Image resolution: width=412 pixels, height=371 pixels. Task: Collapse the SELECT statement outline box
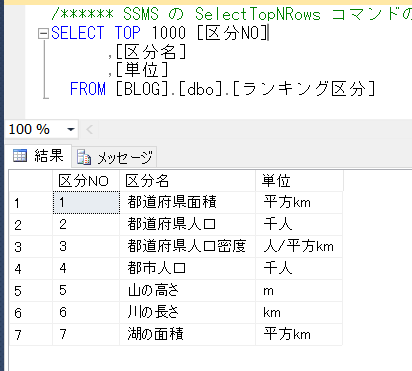click(43, 33)
